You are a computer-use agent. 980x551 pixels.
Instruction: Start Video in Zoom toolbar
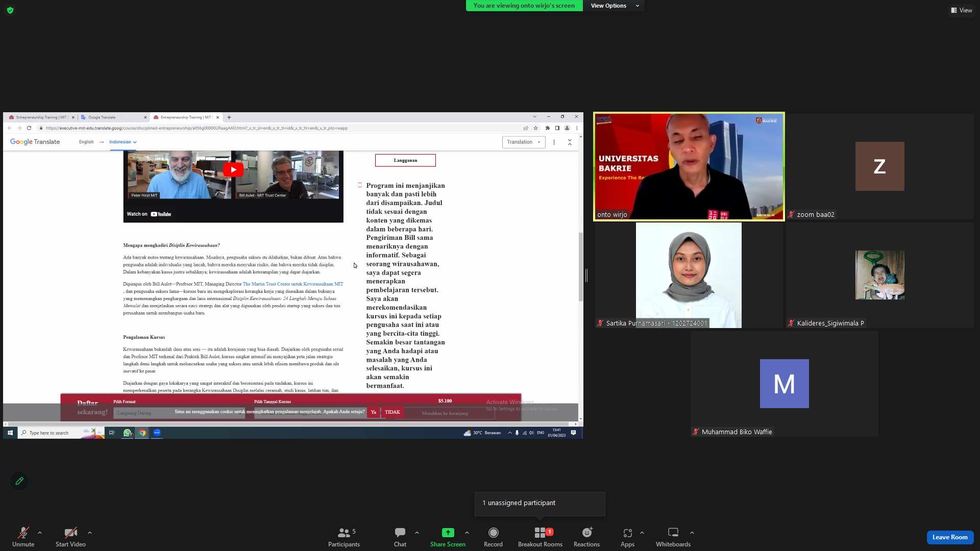[x=70, y=537]
